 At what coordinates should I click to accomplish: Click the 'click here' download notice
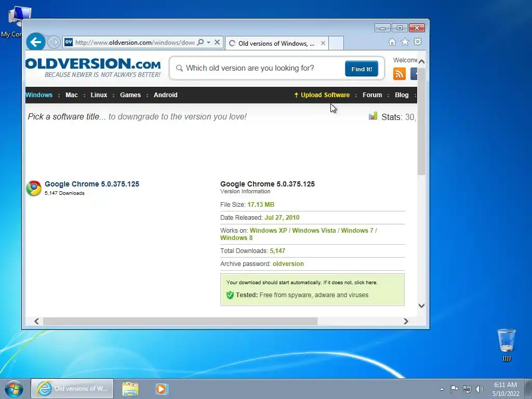click(x=366, y=282)
